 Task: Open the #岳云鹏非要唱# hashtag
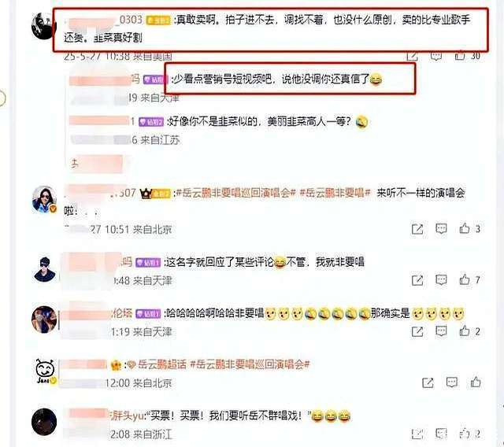[x=335, y=193]
